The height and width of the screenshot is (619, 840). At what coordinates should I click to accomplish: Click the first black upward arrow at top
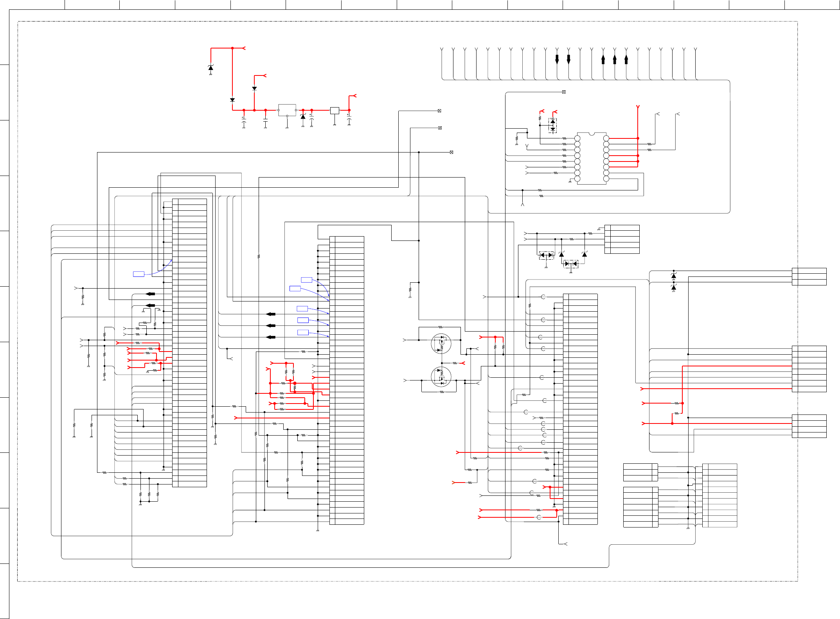603,59
